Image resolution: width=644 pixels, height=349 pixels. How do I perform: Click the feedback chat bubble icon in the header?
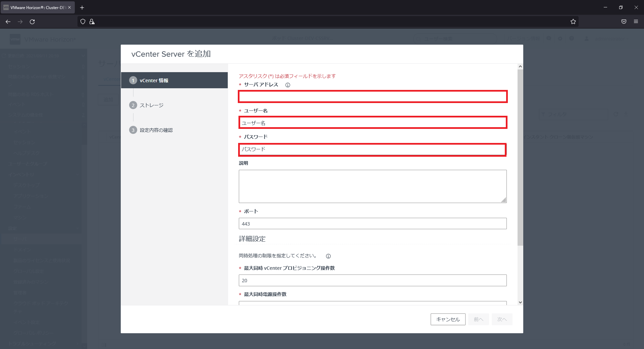[549, 39]
